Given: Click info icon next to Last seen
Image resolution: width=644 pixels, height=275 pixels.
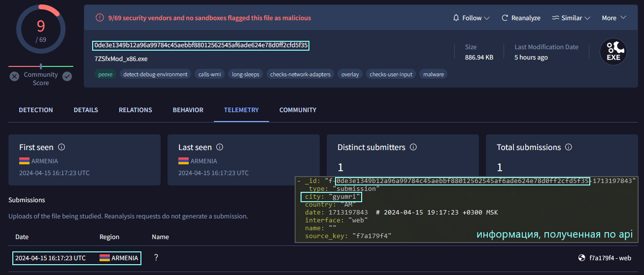Looking at the screenshot, I should [220, 147].
